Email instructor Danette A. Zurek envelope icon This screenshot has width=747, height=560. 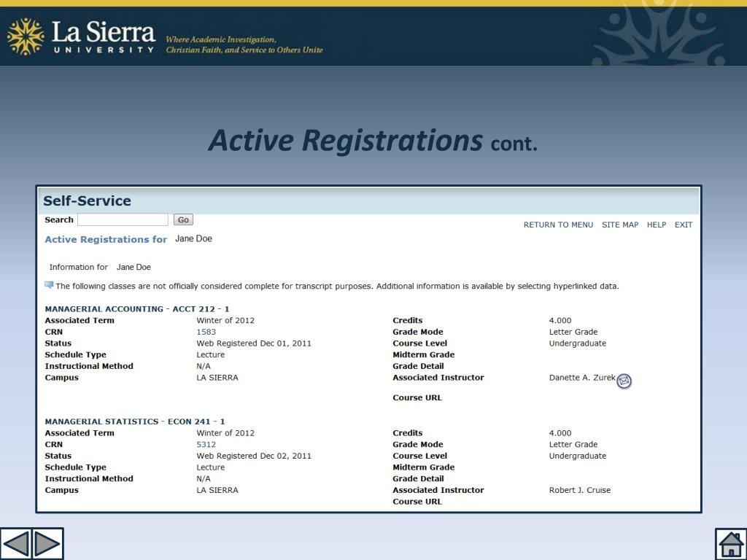pos(624,381)
